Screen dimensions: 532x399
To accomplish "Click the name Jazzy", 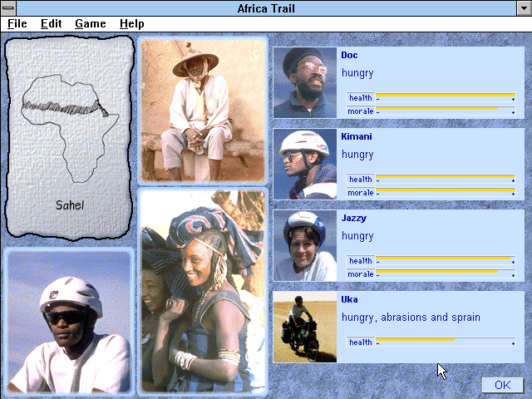I will (x=353, y=218).
